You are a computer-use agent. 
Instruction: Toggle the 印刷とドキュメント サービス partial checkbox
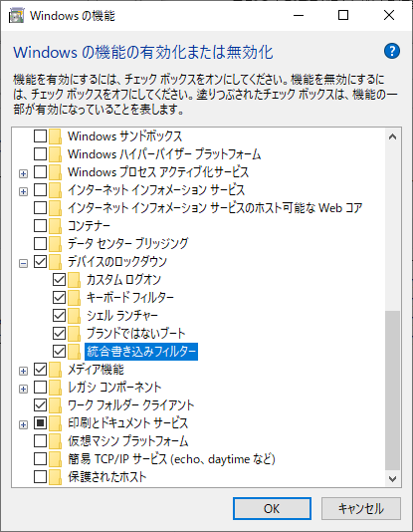pos(41,423)
